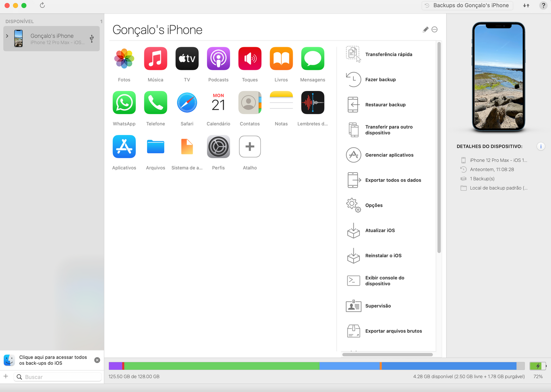Open the Safari icon
Image resolution: width=551 pixels, height=392 pixels.
187,103
